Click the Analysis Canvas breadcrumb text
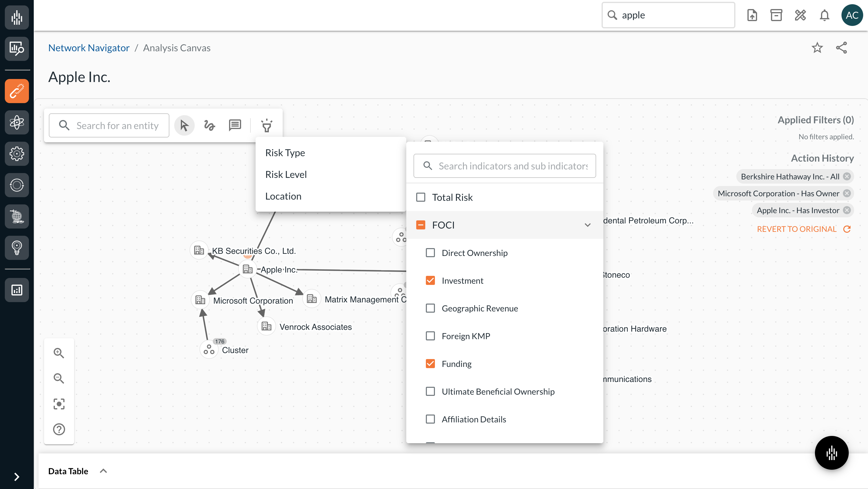This screenshot has height=489, width=868. [x=177, y=48]
